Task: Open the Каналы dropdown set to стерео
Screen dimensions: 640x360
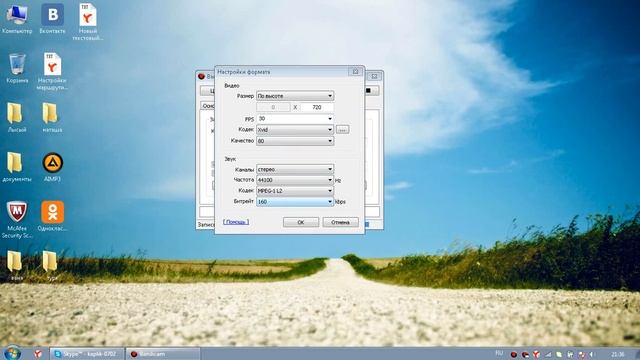Action: (295, 169)
